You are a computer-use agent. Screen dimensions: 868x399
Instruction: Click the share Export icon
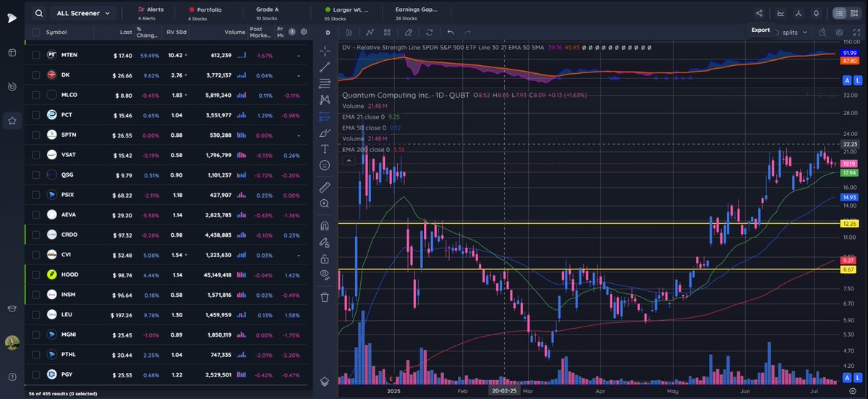(x=759, y=13)
